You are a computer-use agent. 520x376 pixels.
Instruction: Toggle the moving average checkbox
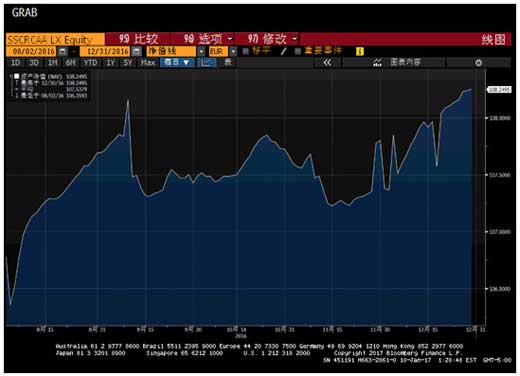pyautogui.click(x=246, y=51)
